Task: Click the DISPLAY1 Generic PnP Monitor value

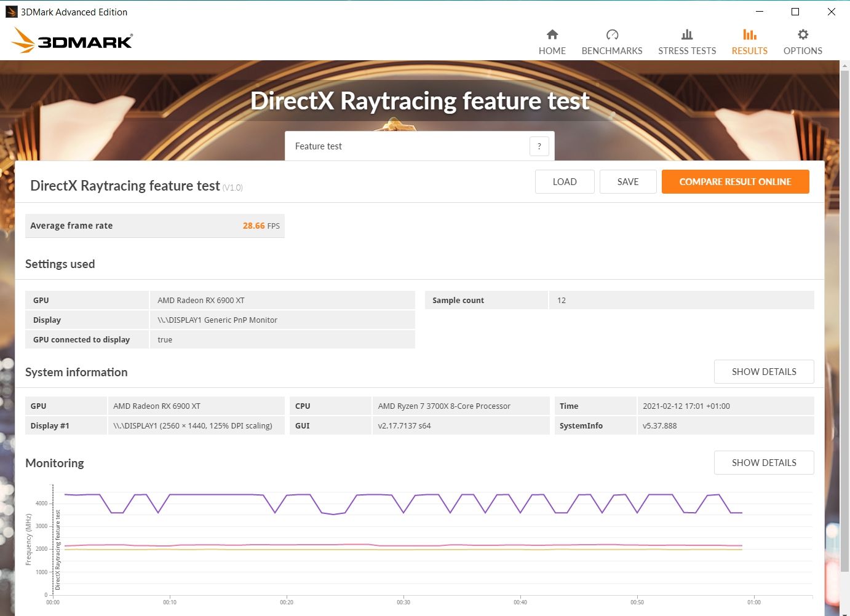Action: point(217,320)
